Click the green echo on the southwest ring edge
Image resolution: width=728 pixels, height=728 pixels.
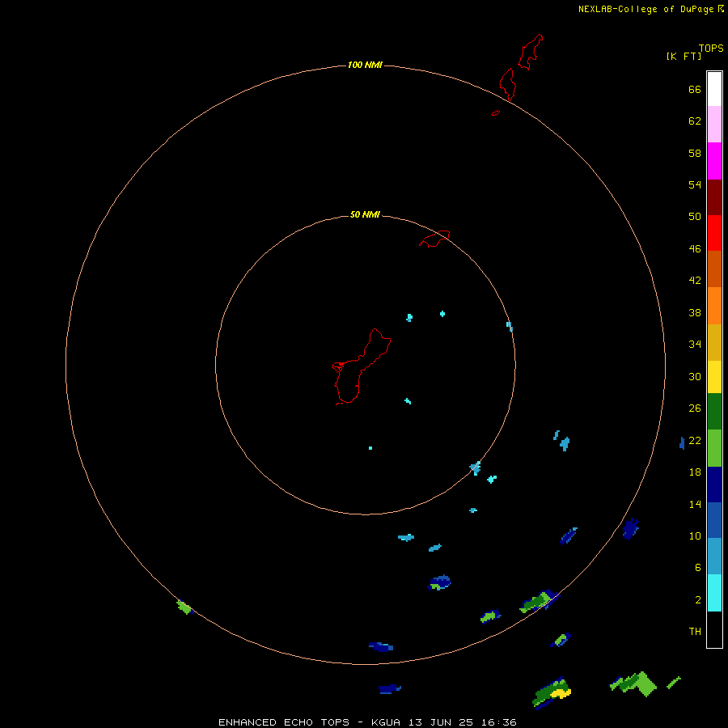pyautogui.click(x=184, y=607)
